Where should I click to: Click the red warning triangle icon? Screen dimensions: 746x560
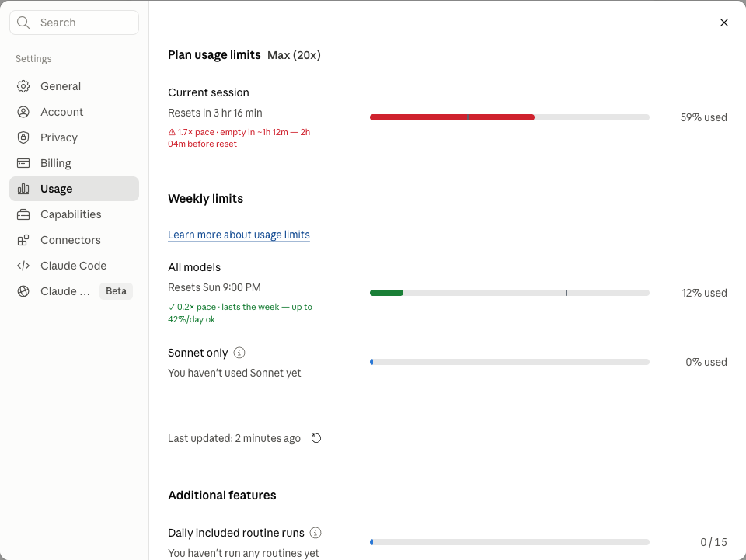point(172,132)
